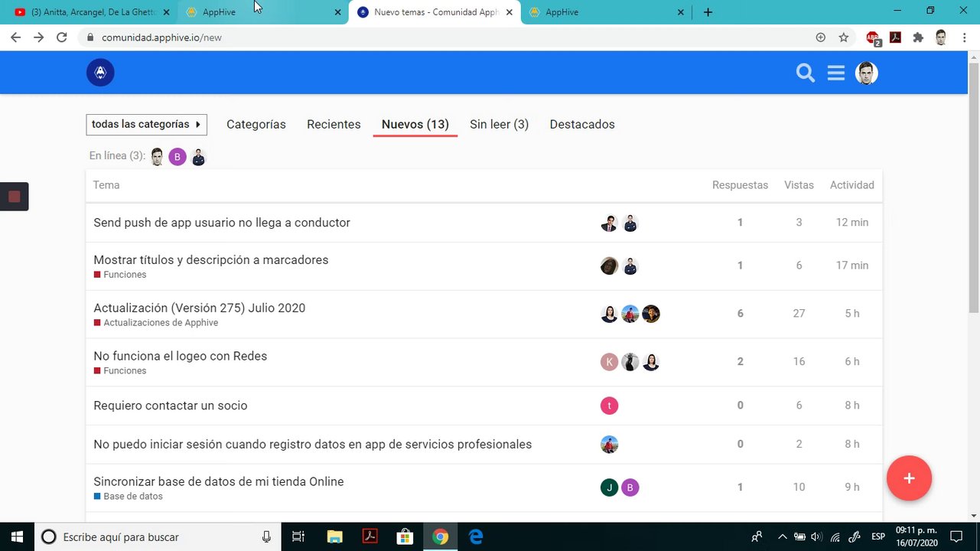
Task: Open topic 'No funciona el logeo con Redes'
Action: click(181, 357)
